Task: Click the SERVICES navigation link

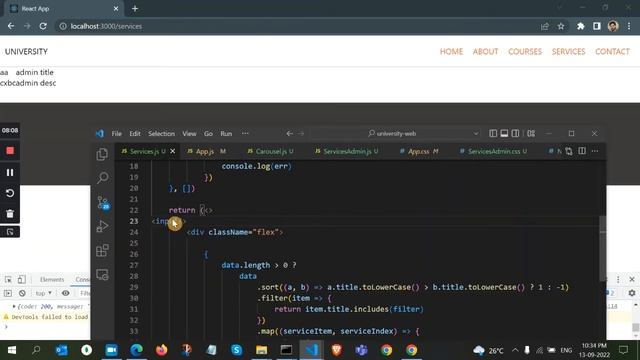Action: click(568, 51)
